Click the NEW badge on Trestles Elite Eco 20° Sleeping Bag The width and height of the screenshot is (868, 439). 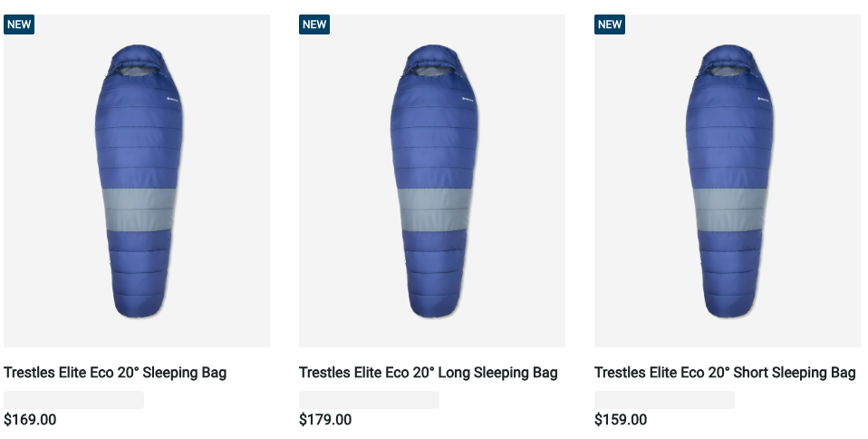click(19, 24)
